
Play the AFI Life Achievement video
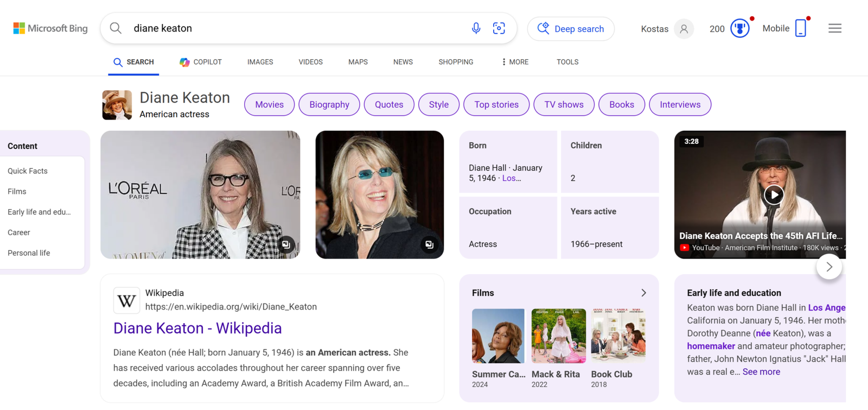[x=774, y=194]
